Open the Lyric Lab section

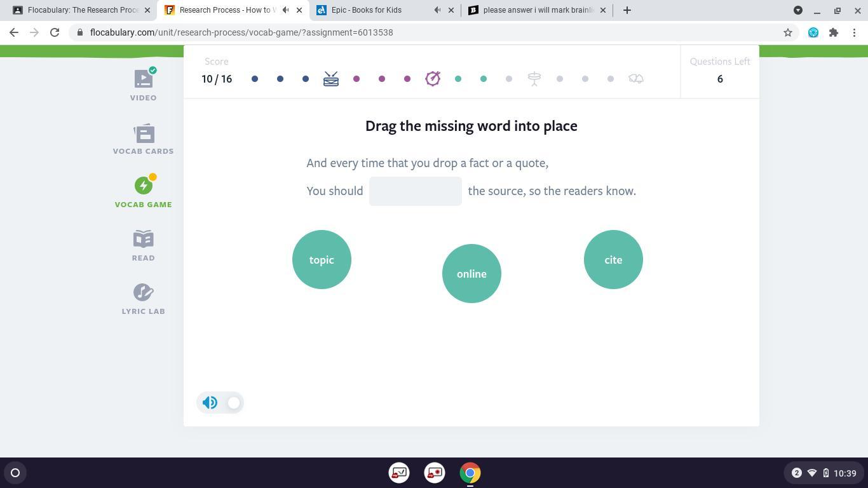143,299
